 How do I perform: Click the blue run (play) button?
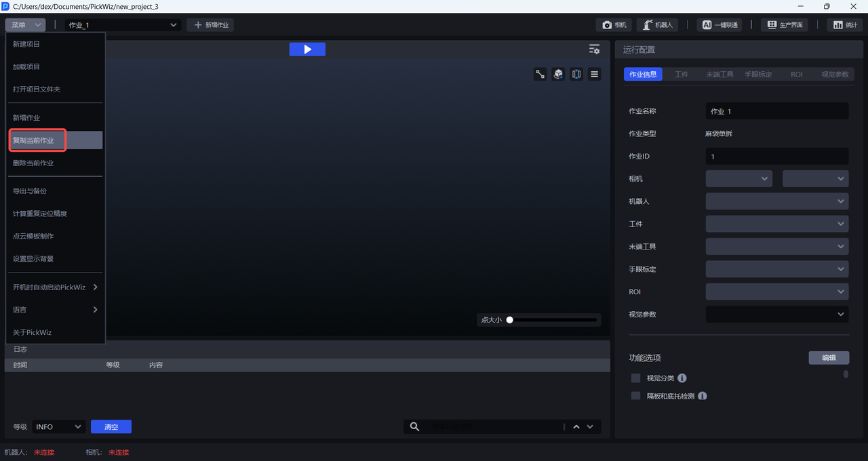[307, 49]
